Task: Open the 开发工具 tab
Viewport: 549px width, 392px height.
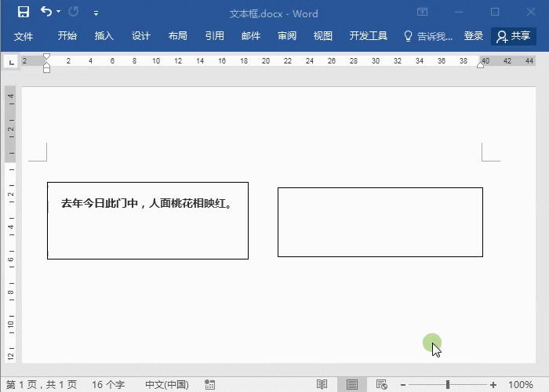Action: click(369, 36)
